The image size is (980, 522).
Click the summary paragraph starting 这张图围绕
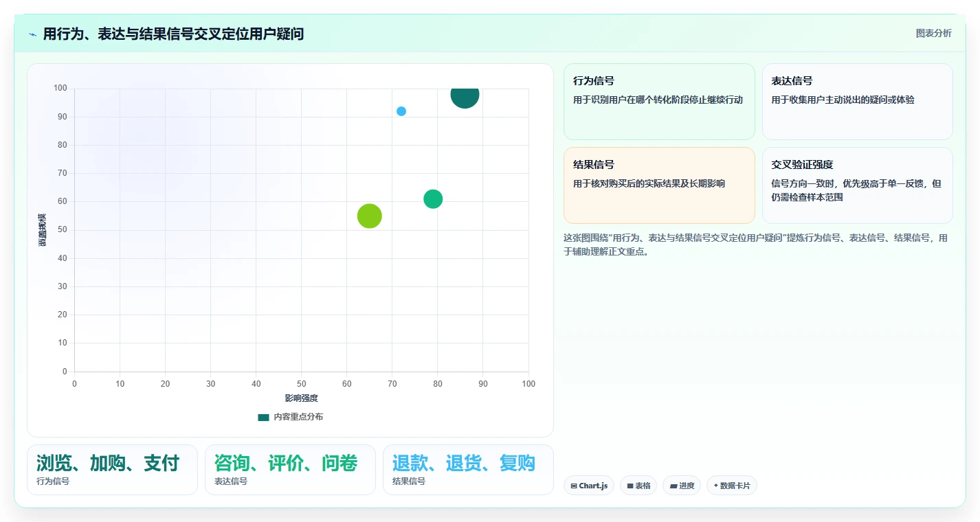coord(755,245)
